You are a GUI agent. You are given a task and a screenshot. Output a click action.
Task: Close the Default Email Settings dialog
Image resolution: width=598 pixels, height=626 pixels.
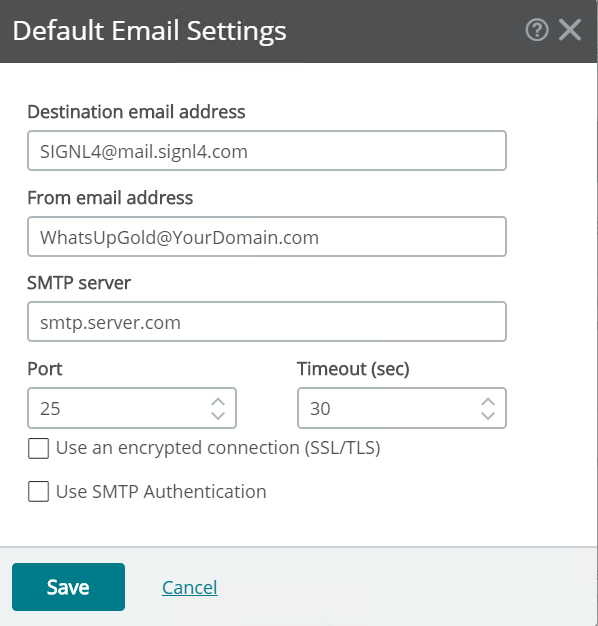pyautogui.click(x=570, y=30)
